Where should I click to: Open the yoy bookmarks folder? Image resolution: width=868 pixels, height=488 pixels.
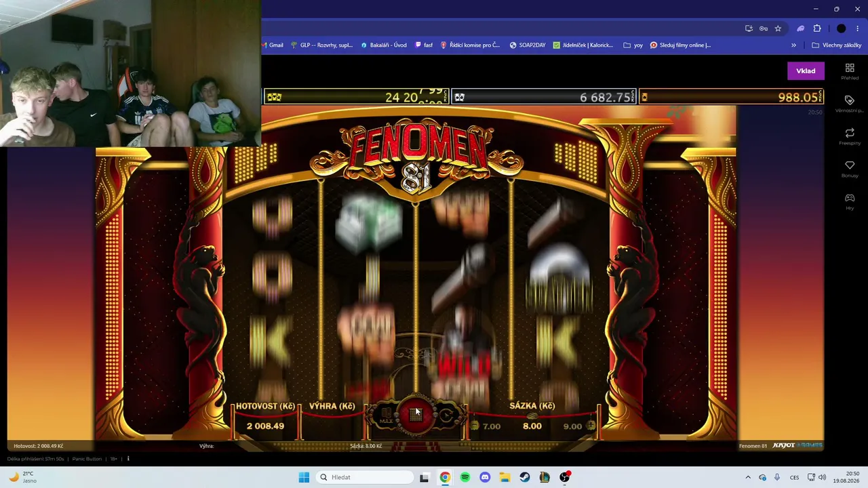pyautogui.click(x=633, y=45)
